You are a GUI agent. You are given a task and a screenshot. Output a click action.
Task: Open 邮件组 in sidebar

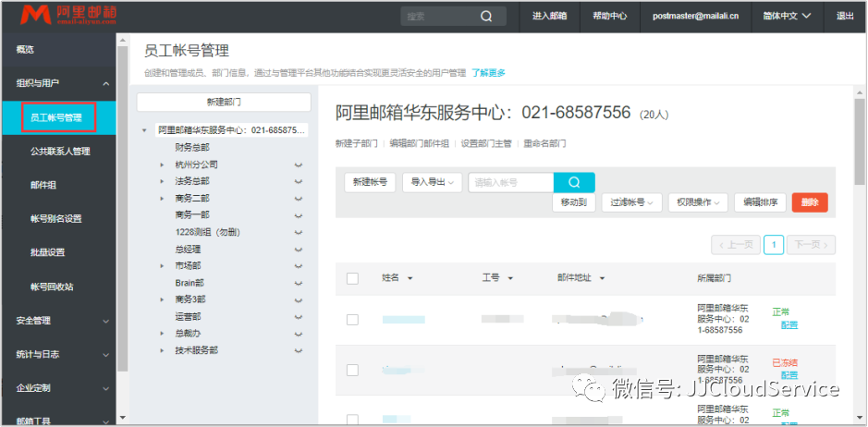point(43,185)
